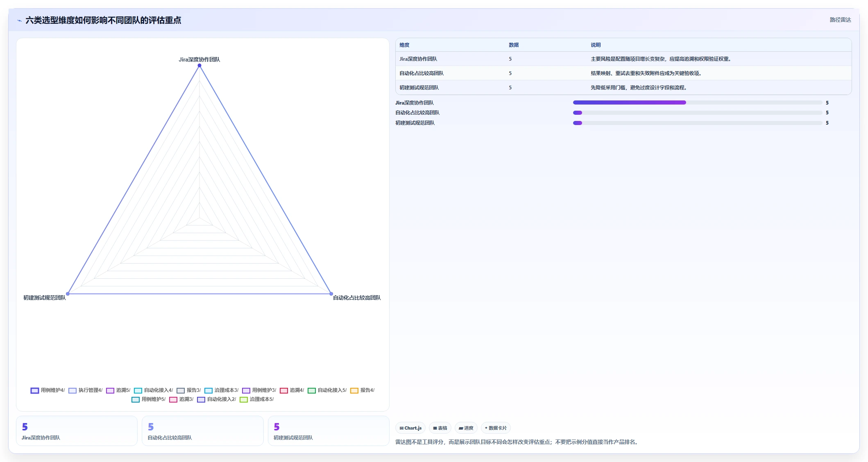Click the icon beside the 六类选型维度 title

pos(19,20)
